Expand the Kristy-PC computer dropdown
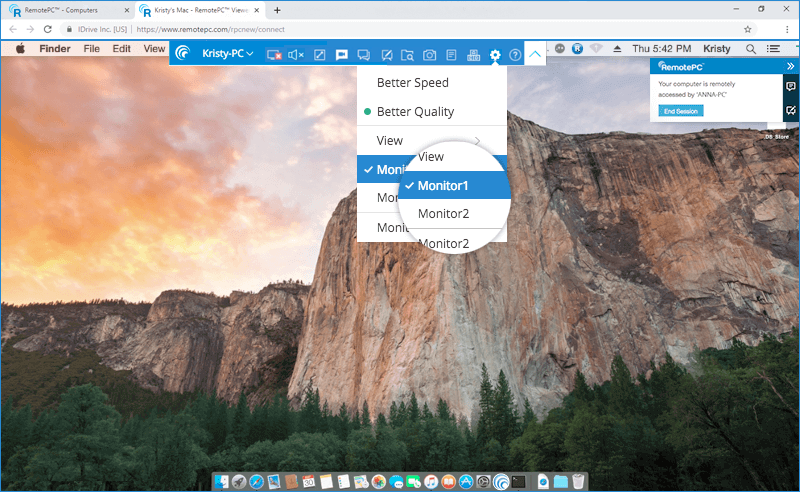Screen dimensions: 800x492 [228, 54]
